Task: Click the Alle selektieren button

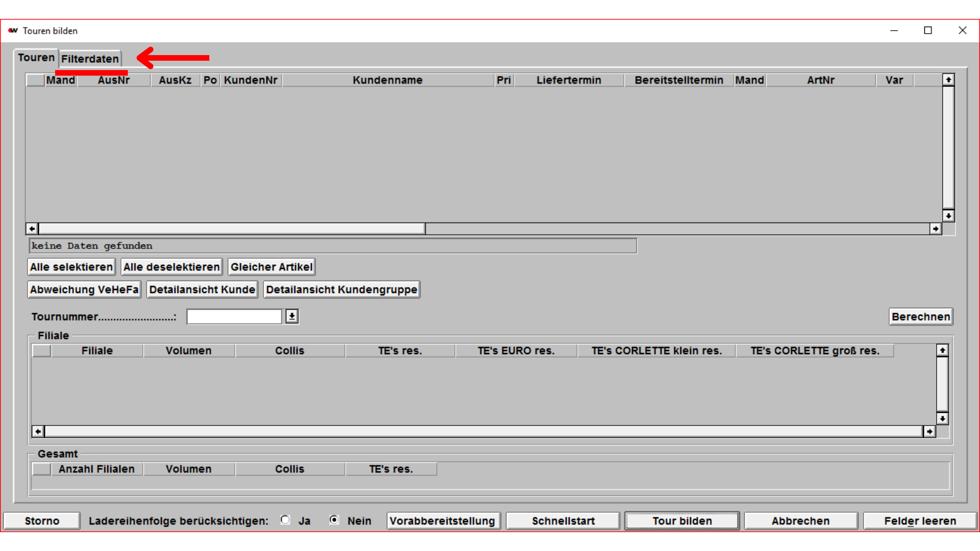Action: (x=71, y=267)
